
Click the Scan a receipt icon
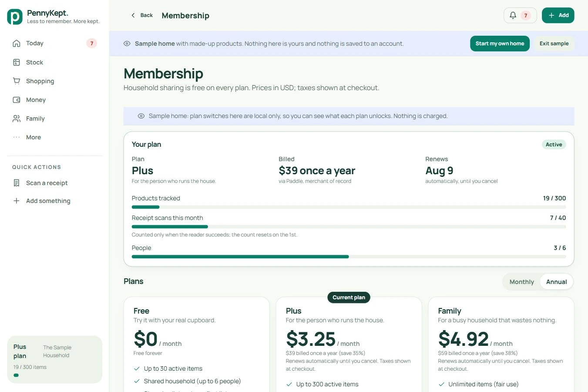[x=17, y=183]
